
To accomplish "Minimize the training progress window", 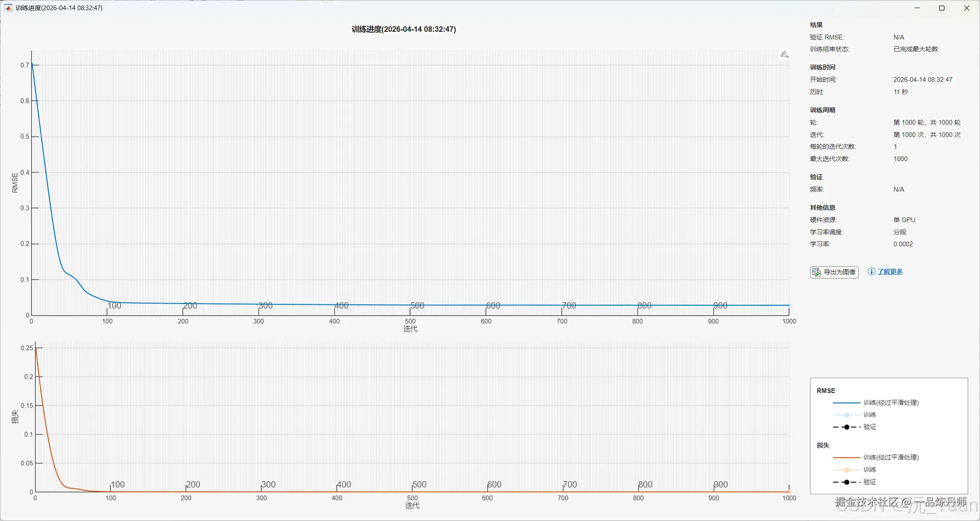I will [x=917, y=8].
